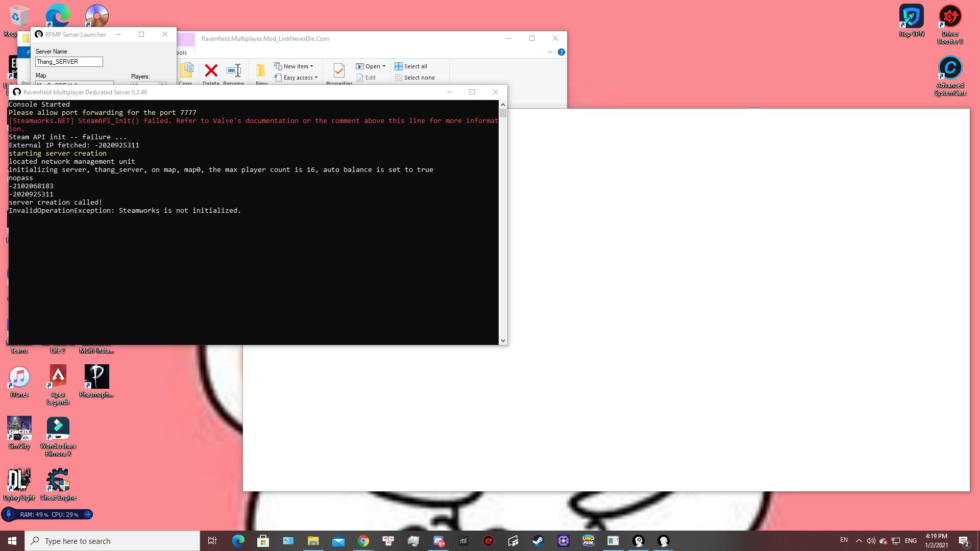Open Apex Legends desktop shortcut

58,385
